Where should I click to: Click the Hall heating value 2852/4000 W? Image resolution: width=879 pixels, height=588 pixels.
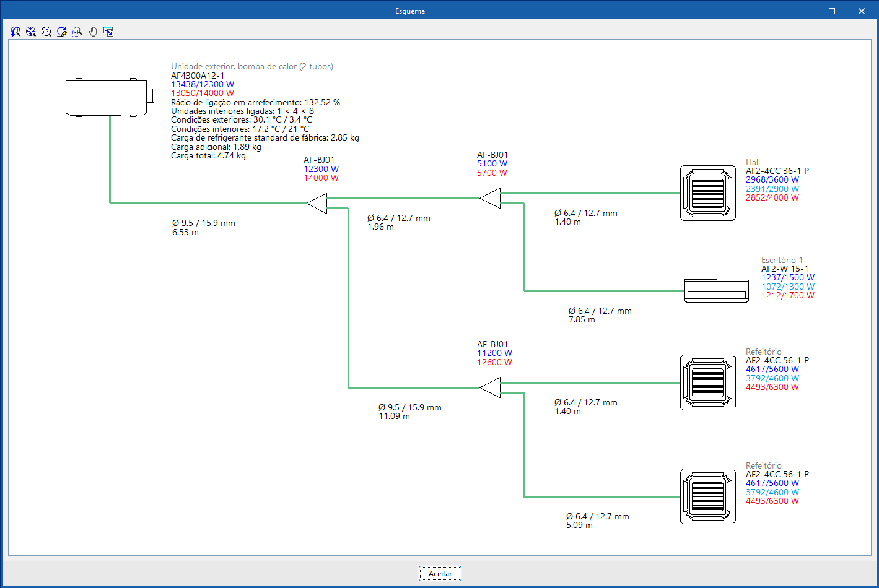coord(772,197)
